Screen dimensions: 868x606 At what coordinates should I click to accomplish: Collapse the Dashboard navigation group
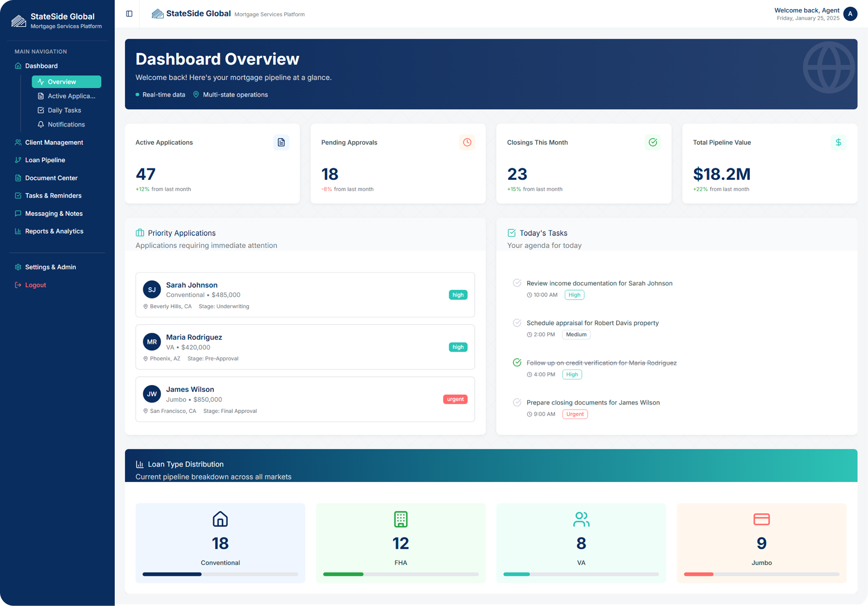(x=41, y=66)
